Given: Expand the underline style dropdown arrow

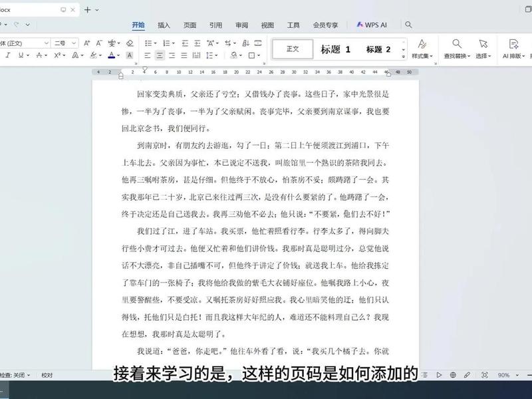Looking at the screenshot, I should (x=28, y=55).
